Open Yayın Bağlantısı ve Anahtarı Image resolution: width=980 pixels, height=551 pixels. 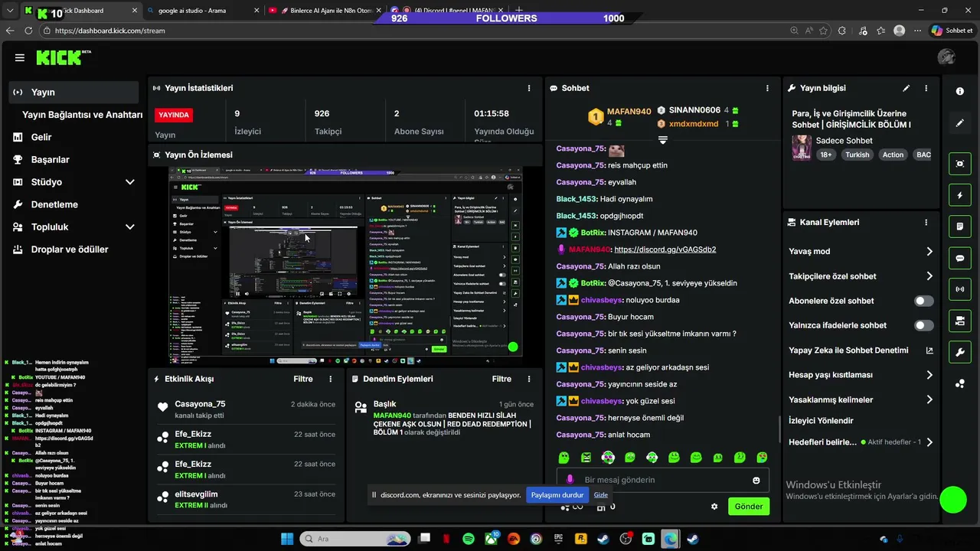82,115
